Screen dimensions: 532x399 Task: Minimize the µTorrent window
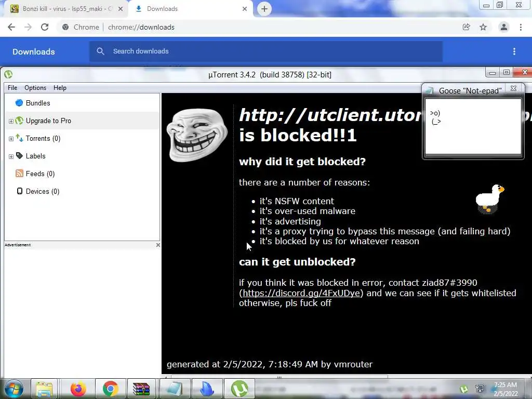[x=493, y=73]
